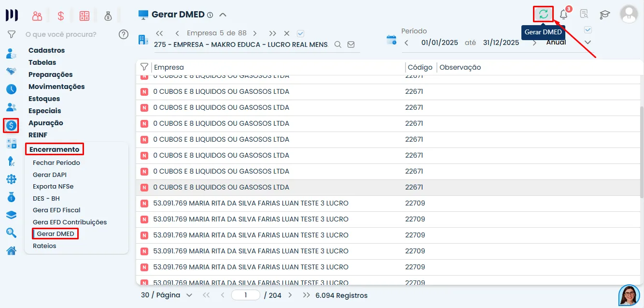Select Fechar Período in the menu
The image size is (644, 308).
point(56,162)
